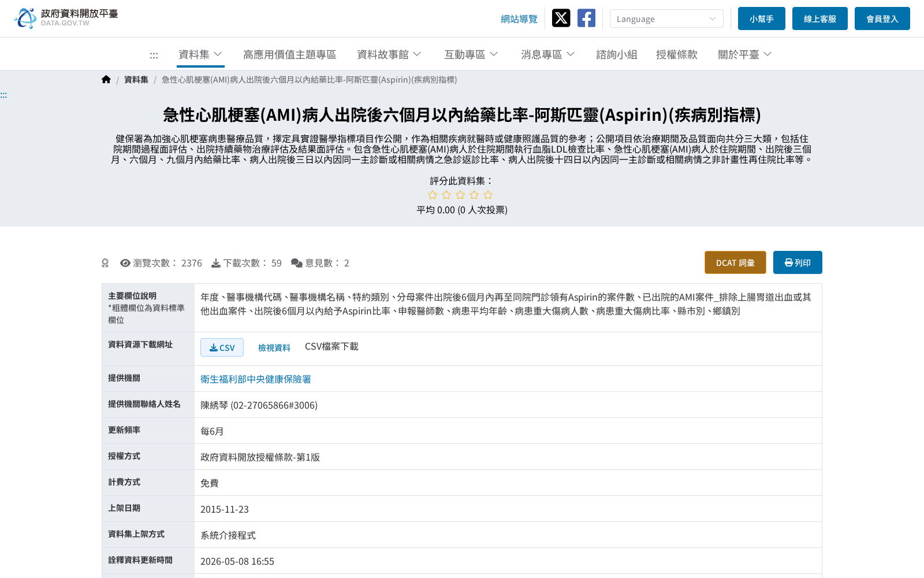
Task: Click the ::: accesskey marker at left edge
Action: click(x=3, y=95)
